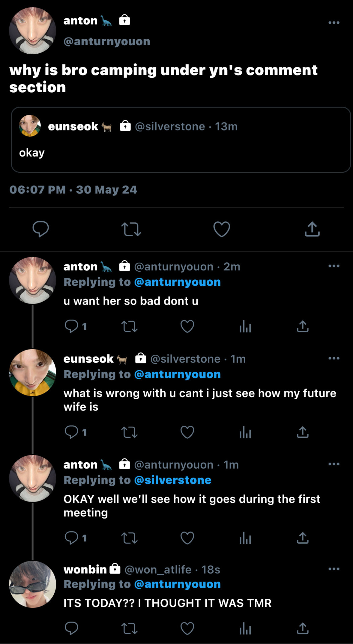Retweet anton's main tweet
The image size is (353, 644).
click(x=131, y=229)
